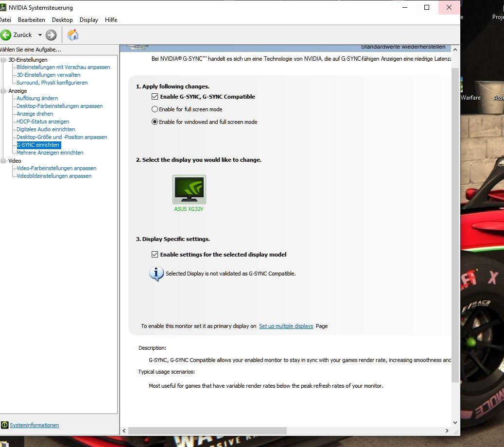Click the Video category label

(x=15, y=161)
